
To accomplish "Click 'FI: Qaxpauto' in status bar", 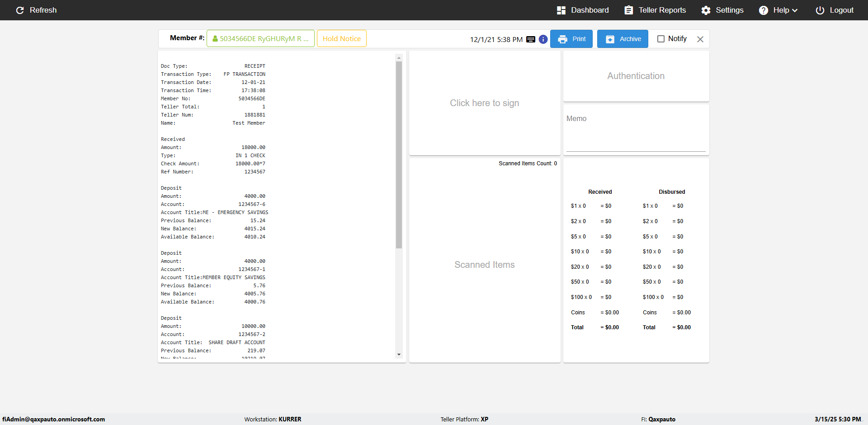I will (658, 419).
